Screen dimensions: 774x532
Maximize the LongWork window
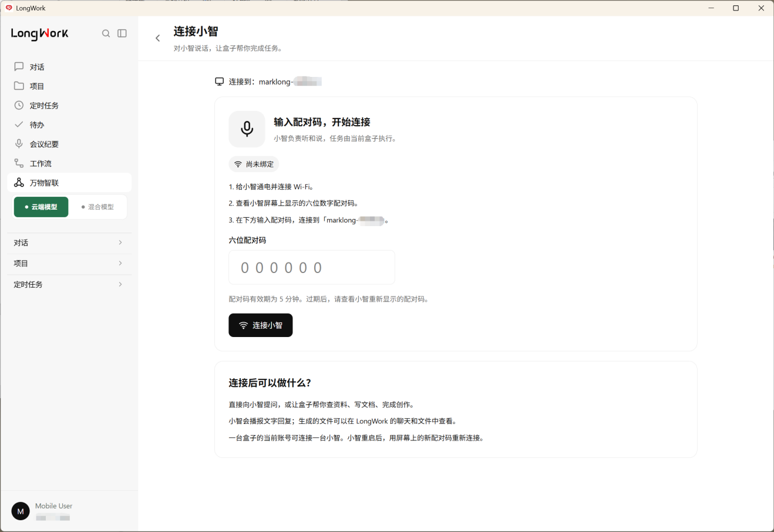point(736,8)
